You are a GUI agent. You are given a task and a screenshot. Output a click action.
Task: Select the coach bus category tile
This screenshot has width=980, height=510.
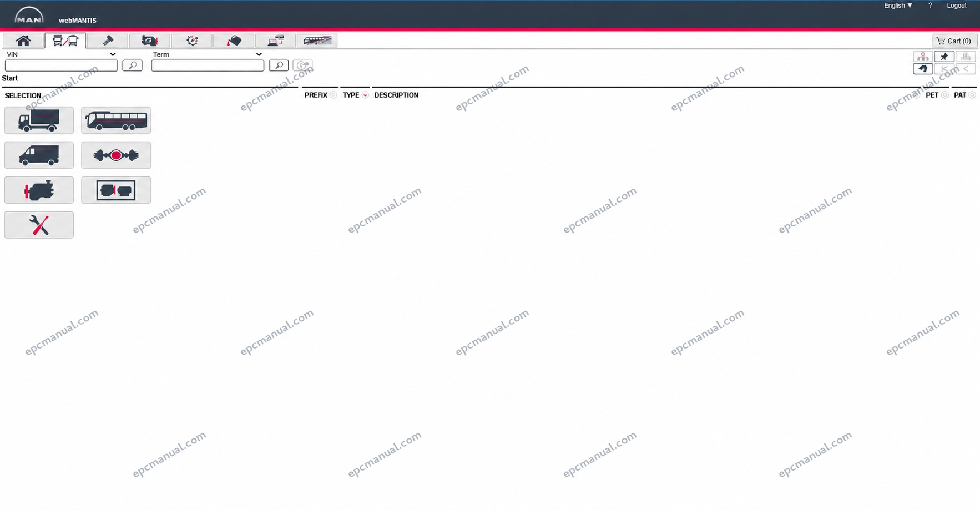(x=116, y=120)
